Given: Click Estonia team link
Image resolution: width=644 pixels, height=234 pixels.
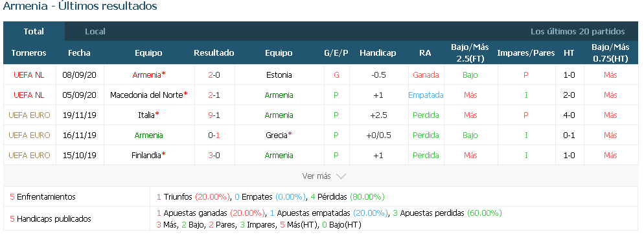Looking at the screenshot, I should click(279, 75).
